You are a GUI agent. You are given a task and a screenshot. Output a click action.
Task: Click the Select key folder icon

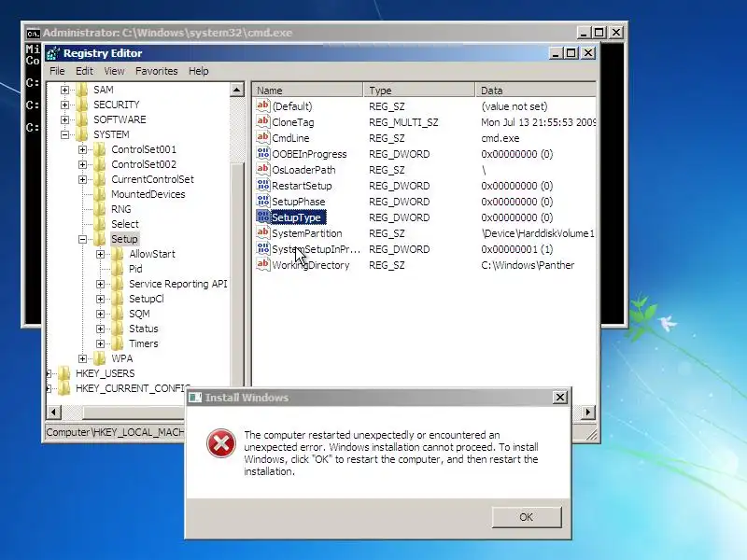(100, 224)
